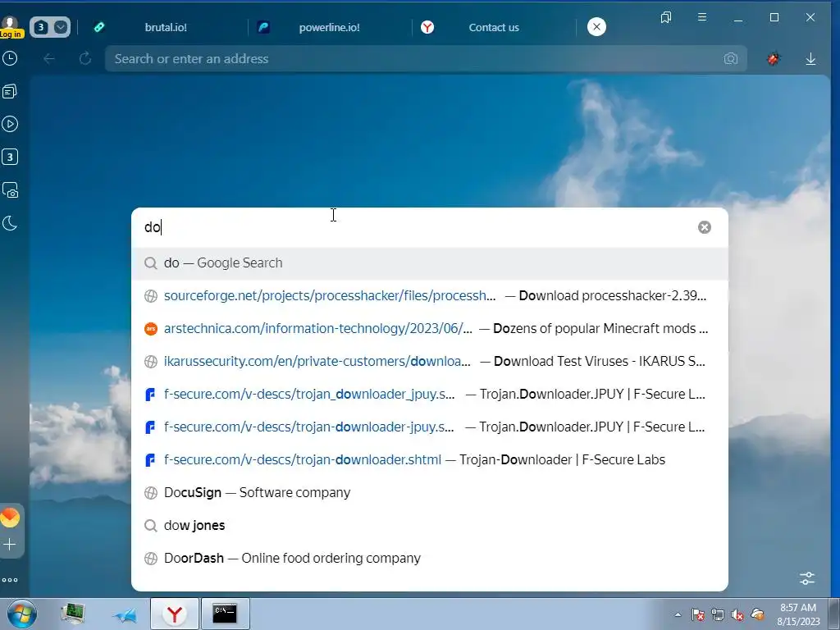This screenshot has width=840, height=630.
Task: Add a new sidebar item with plus
Action: [x=10, y=545]
